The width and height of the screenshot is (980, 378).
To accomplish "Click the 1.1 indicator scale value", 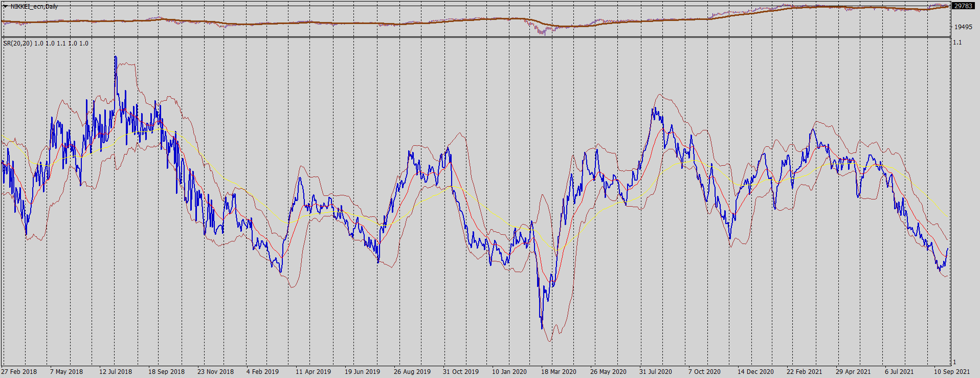I will [957, 42].
